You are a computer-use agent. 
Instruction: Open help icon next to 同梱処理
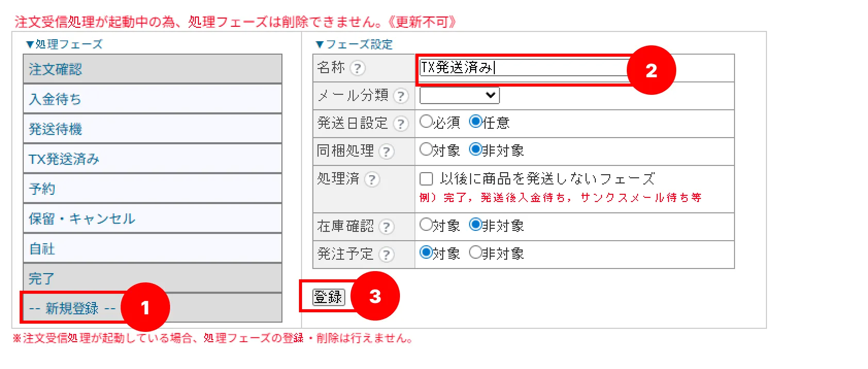[386, 152]
